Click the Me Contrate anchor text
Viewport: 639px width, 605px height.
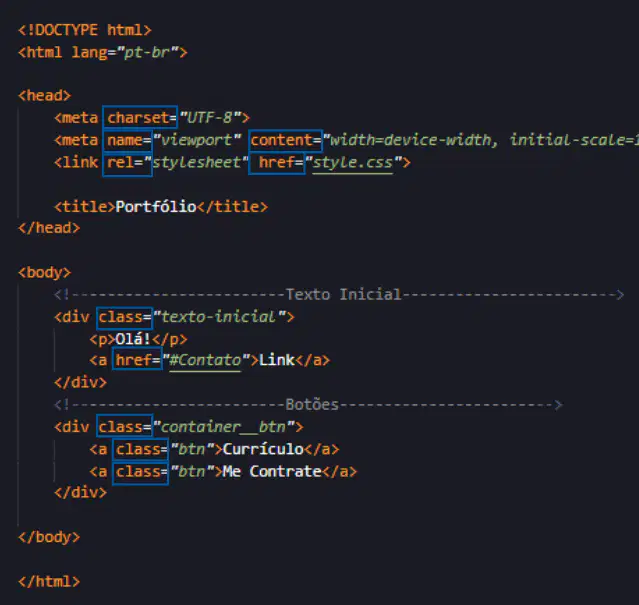pyautogui.click(x=272, y=471)
